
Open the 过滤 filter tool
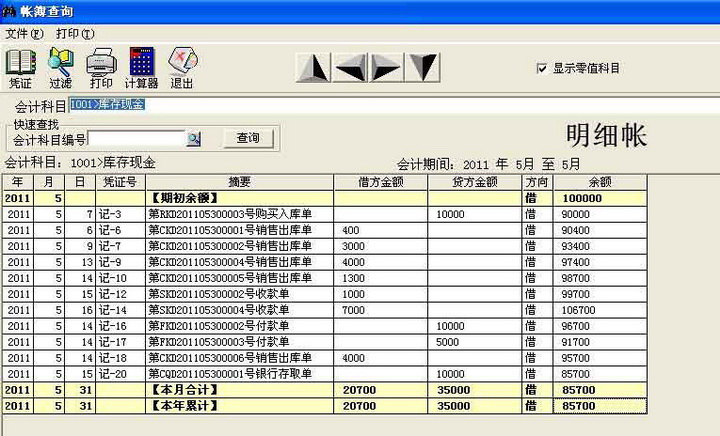point(60,67)
